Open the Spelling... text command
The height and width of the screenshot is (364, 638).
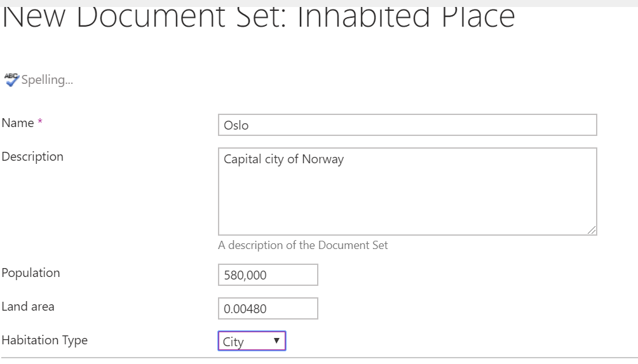coord(47,79)
